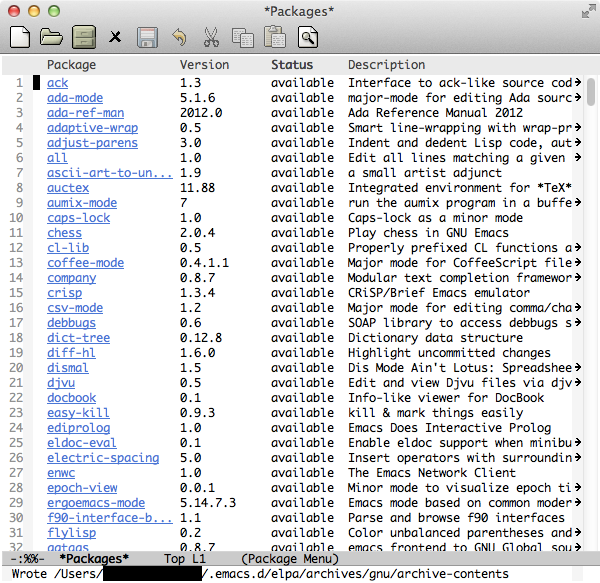Cut using the scissors icon
This screenshot has height=583, width=600.
211,37
